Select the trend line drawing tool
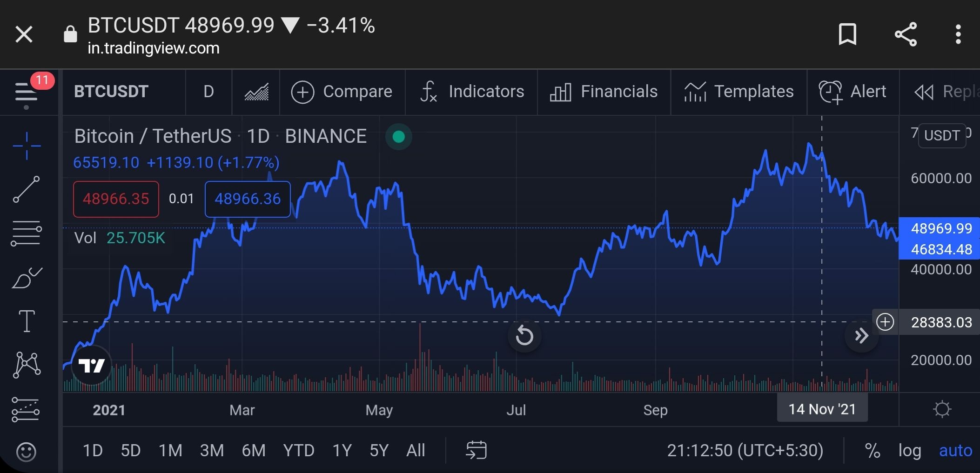980x473 pixels. [27, 189]
